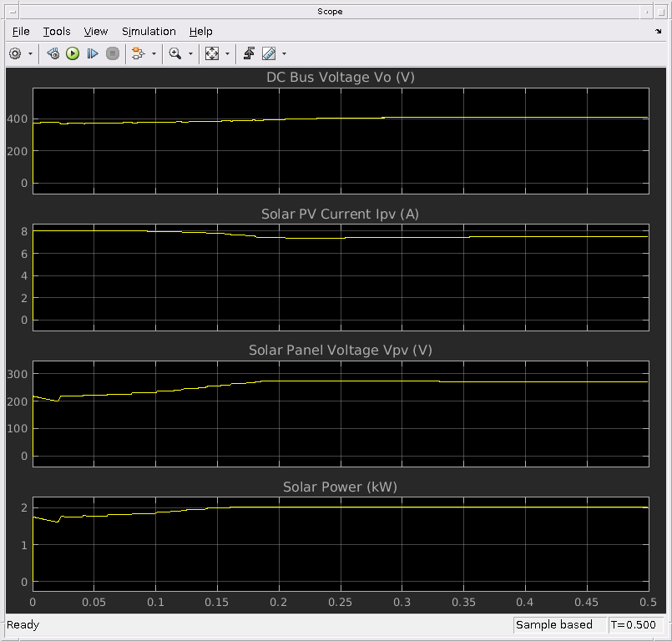The width and height of the screenshot is (672, 641).
Task: Click the Step Forward button
Action: click(x=93, y=53)
